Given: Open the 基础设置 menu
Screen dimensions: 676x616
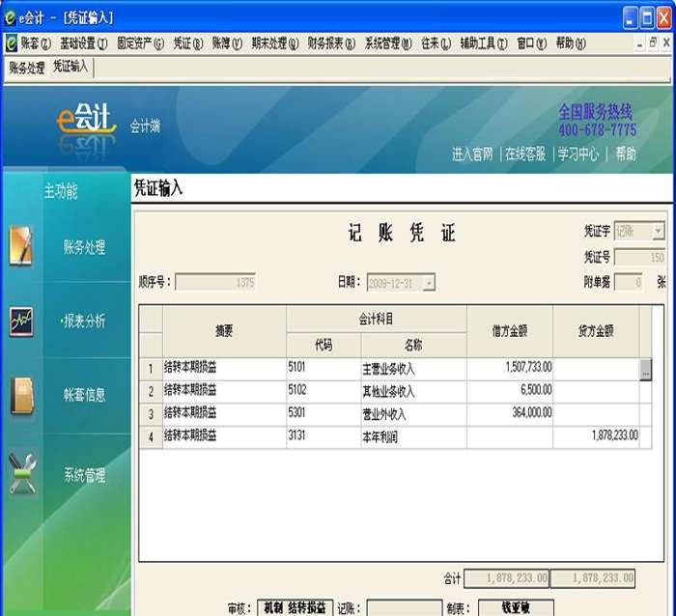Looking at the screenshot, I should pos(84,43).
